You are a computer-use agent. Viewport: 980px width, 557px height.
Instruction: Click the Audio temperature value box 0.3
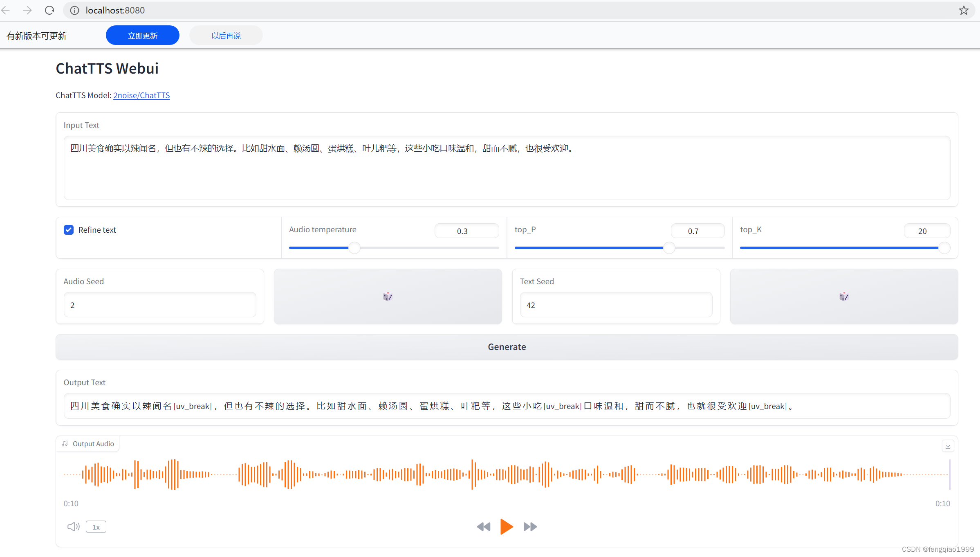466,231
